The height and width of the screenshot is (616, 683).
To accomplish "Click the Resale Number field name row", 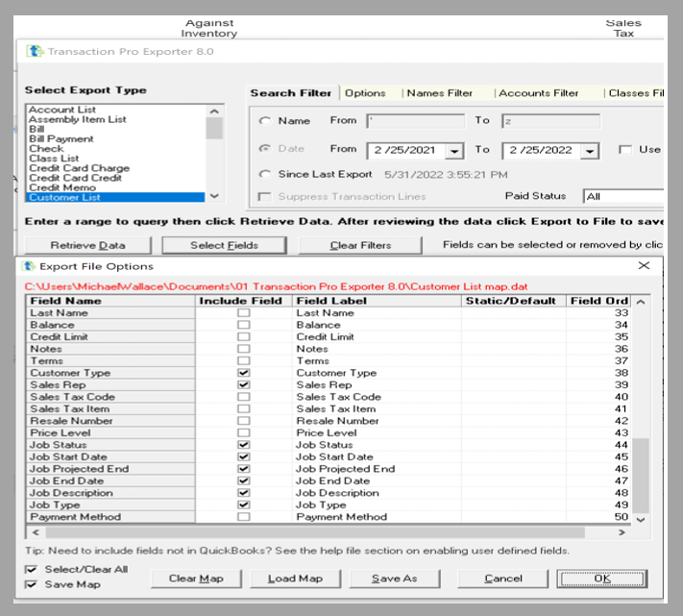I will click(110, 421).
